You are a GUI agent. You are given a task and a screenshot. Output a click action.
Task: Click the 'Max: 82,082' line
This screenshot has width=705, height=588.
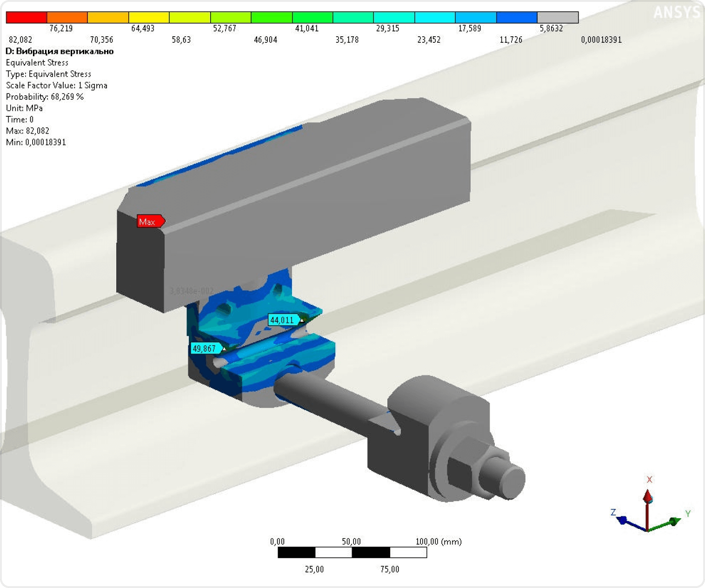[x=27, y=131]
